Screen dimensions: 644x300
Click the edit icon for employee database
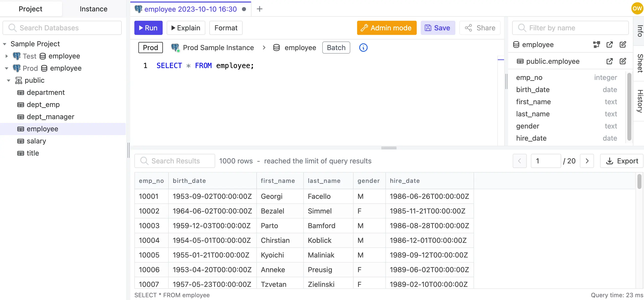pos(623,45)
